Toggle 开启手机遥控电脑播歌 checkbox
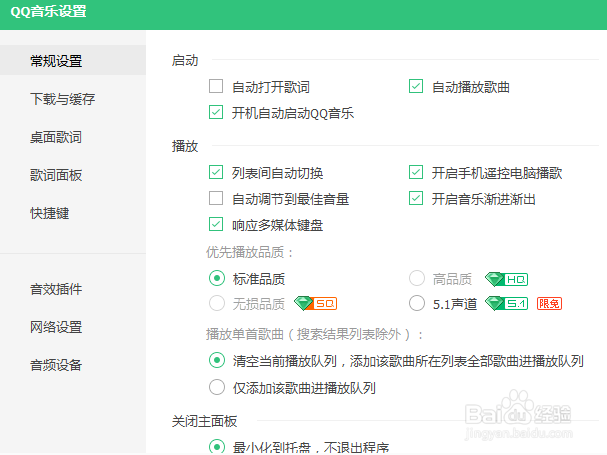Viewport: 607px width, 455px height. click(416, 172)
